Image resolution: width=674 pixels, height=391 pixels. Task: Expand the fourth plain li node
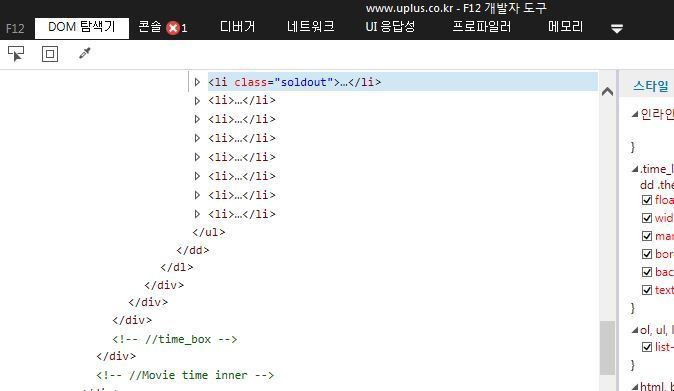click(197, 157)
